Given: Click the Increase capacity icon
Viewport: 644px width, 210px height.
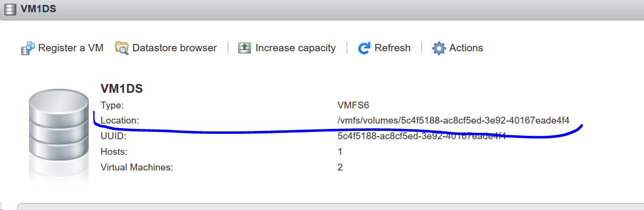Looking at the screenshot, I should point(244,48).
